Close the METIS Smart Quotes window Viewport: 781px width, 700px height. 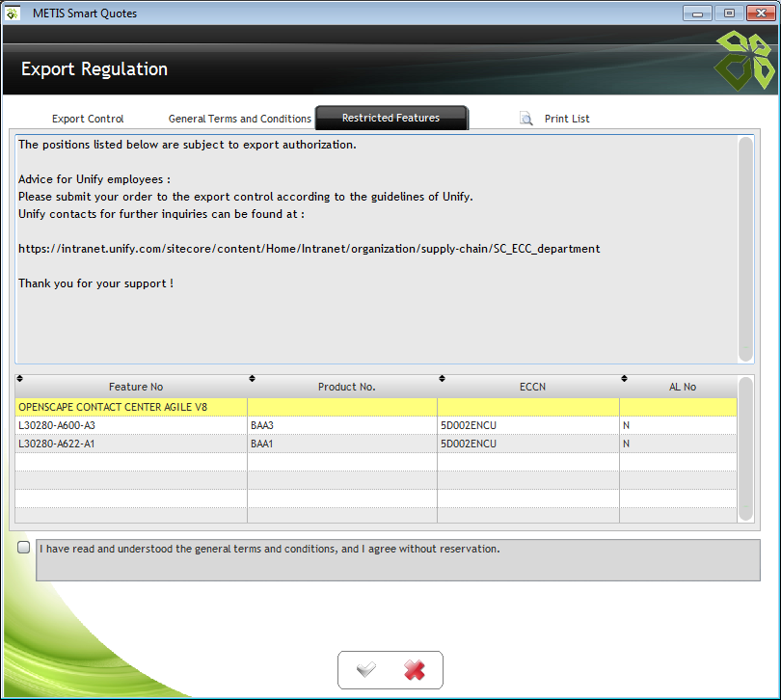pyautogui.click(x=761, y=13)
